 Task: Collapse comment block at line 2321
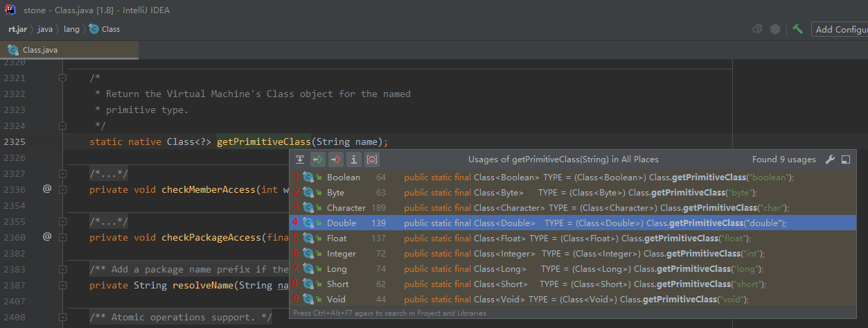click(62, 78)
